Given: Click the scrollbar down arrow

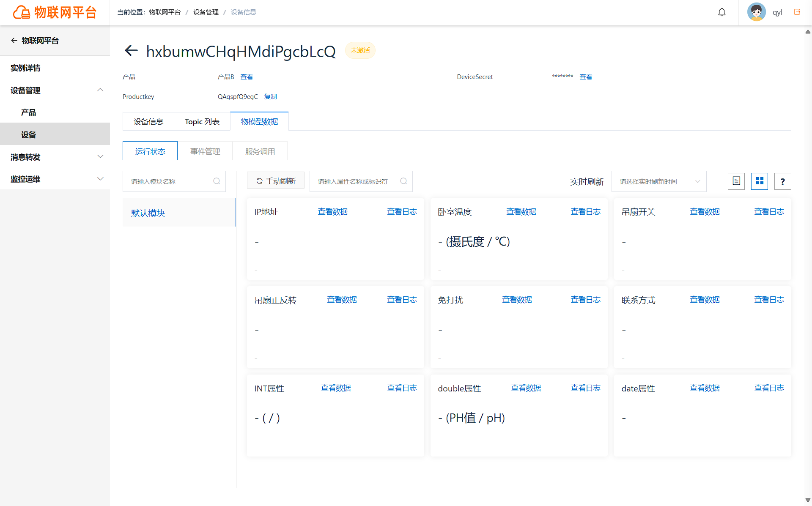Looking at the screenshot, I should click(x=808, y=500).
